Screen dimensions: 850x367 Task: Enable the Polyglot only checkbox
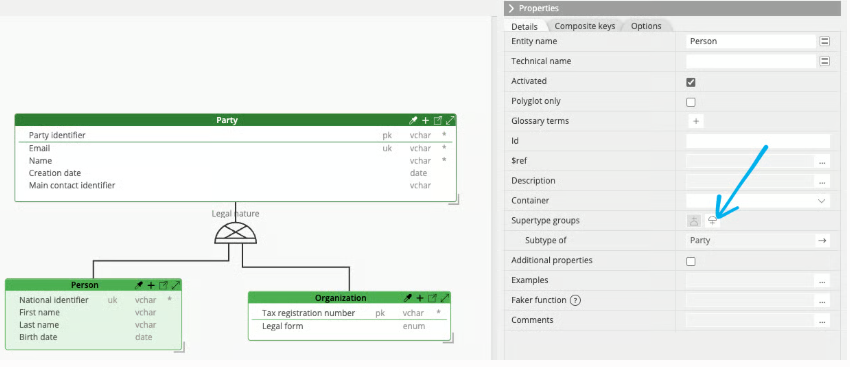(x=691, y=102)
